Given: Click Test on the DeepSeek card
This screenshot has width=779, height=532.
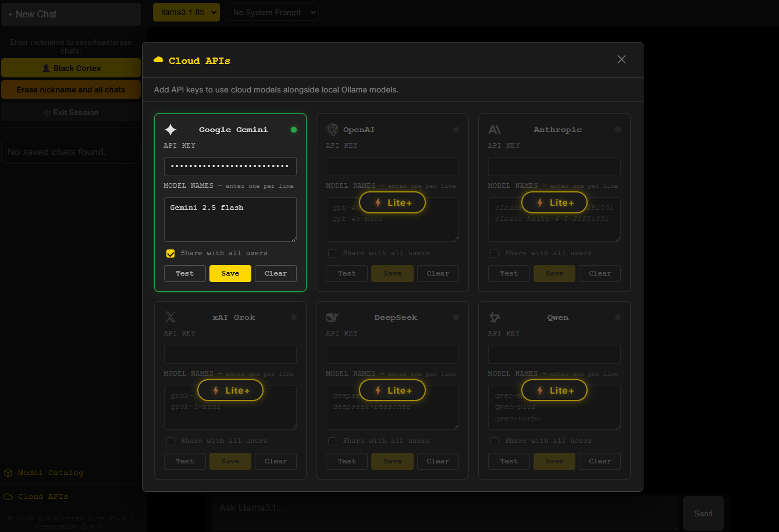Looking at the screenshot, I should (x=347, y=461).
